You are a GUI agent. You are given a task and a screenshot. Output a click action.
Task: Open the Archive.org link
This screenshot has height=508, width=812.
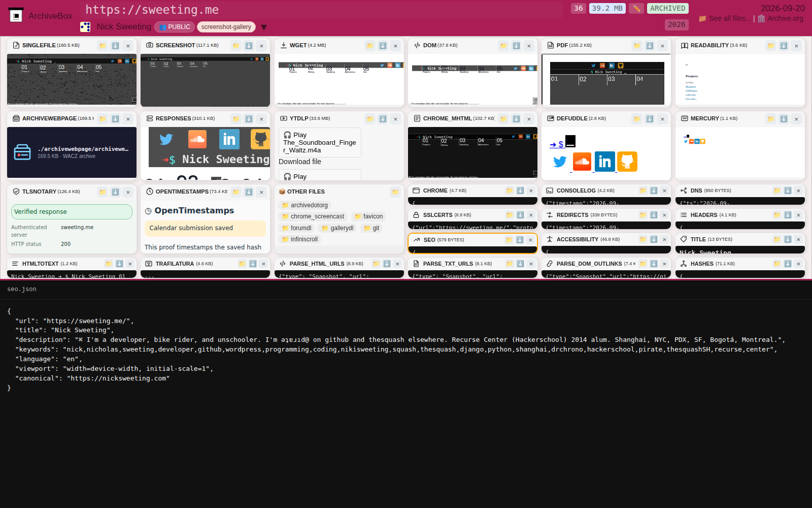click(x=781, y=18)
